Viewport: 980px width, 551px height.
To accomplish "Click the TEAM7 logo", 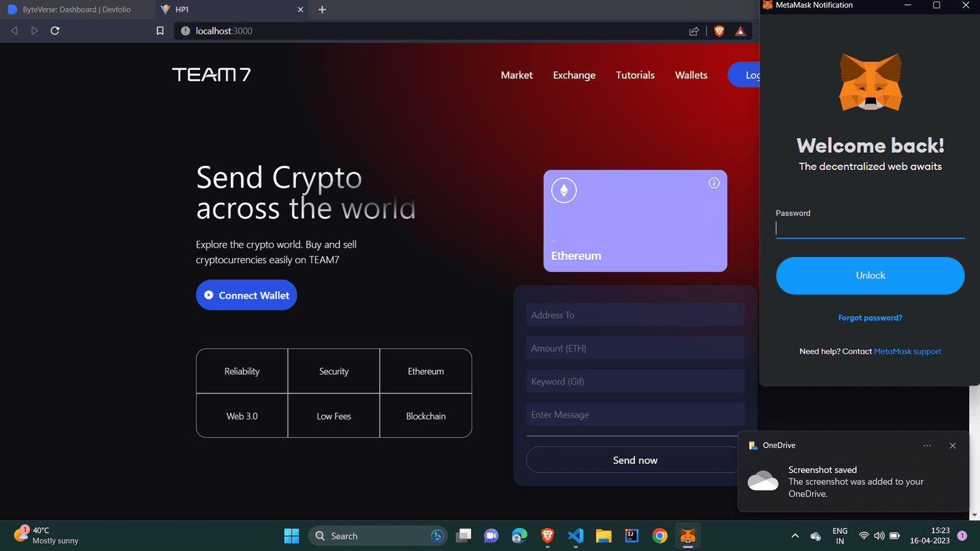I will (x=211, y=74).
